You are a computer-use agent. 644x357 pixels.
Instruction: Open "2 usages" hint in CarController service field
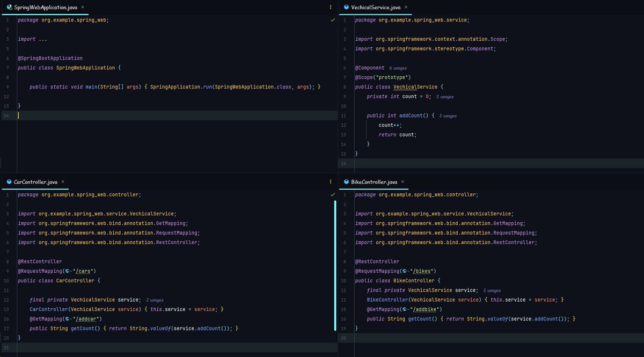tap(155, 300)
